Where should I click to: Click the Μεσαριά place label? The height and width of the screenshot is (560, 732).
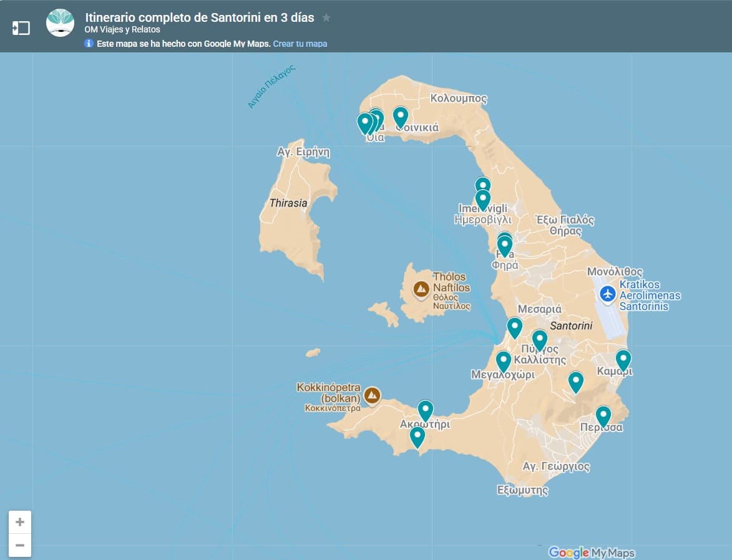540,309
